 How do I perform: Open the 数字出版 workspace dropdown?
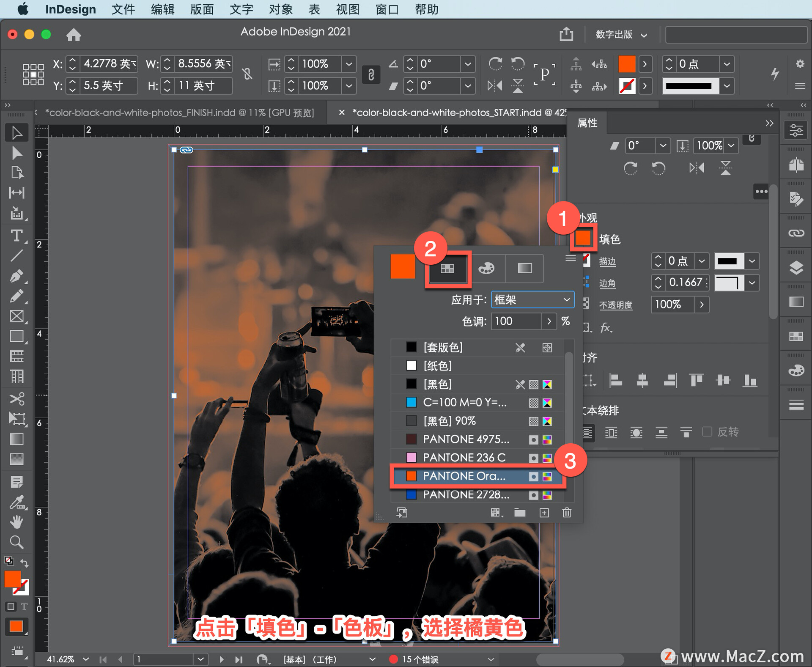(x=621, y=34)
